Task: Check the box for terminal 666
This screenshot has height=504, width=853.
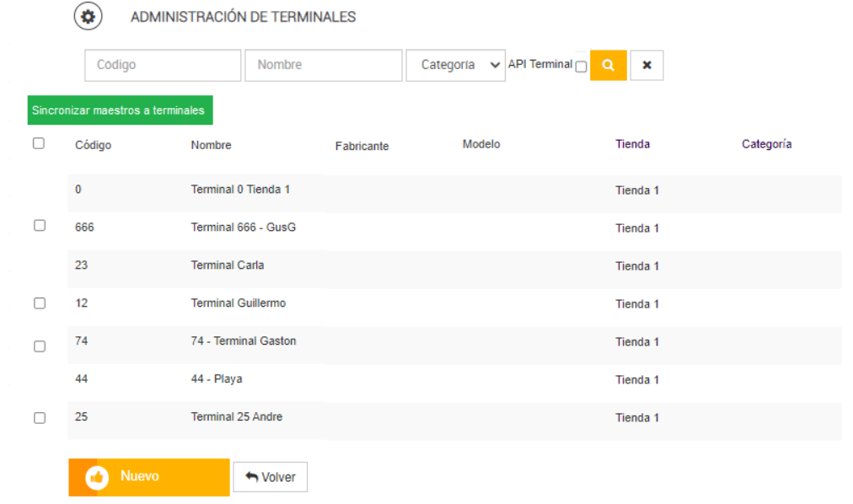Action: click(x=39, y=226)
